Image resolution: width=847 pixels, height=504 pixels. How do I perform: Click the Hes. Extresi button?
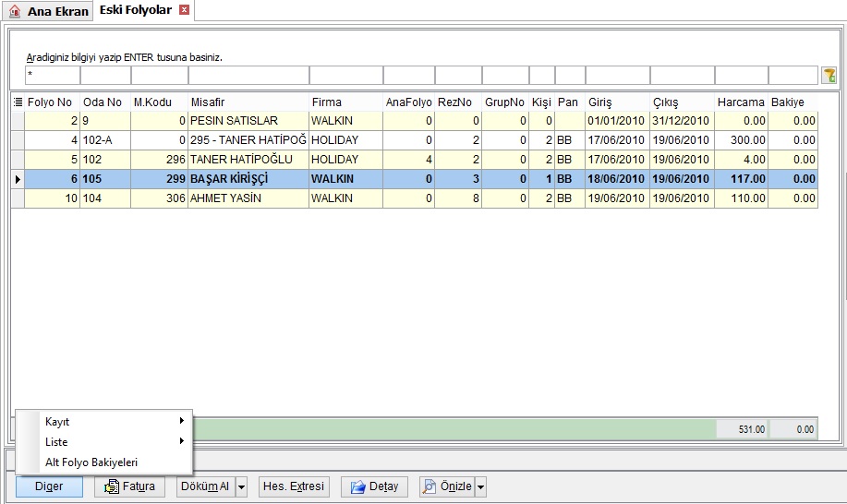click(294, 486)
